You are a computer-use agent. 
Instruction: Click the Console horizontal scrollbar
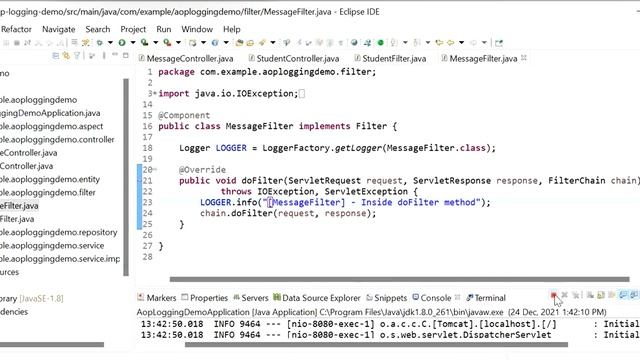click(x=376, y=344)
